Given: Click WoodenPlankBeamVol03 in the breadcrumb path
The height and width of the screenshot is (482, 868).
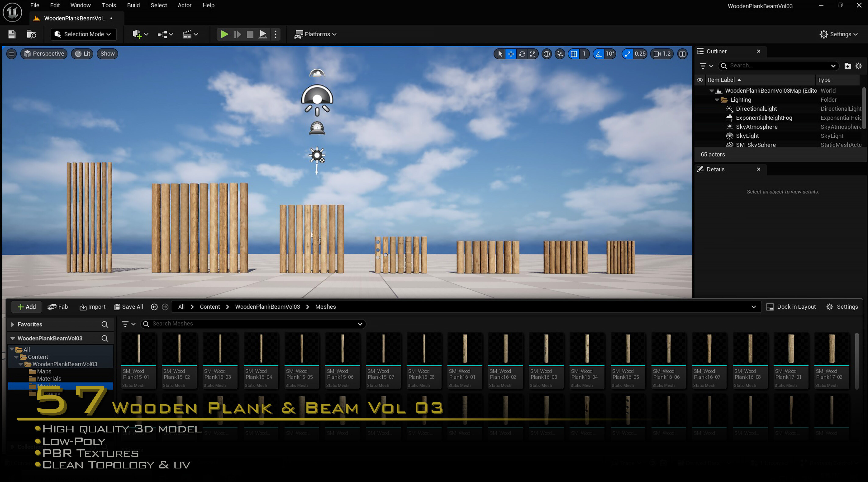Looking at the screenshot, I should (x=267, y=307).
